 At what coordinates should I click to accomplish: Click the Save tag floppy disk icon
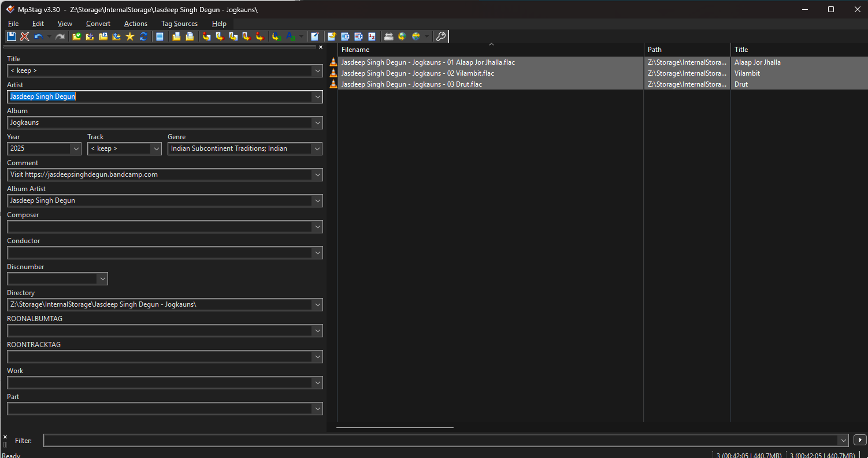[x=12, y=36]
